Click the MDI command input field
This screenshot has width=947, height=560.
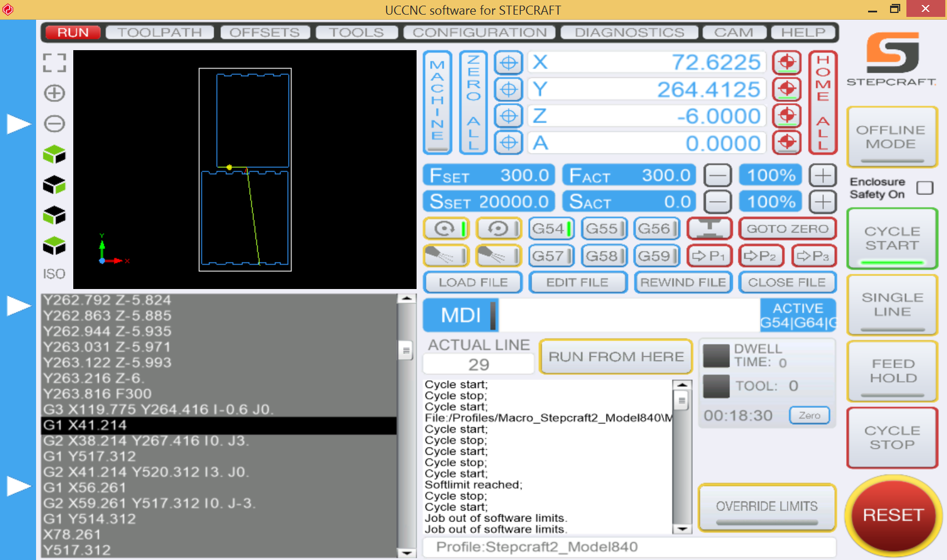coord(629,315)
